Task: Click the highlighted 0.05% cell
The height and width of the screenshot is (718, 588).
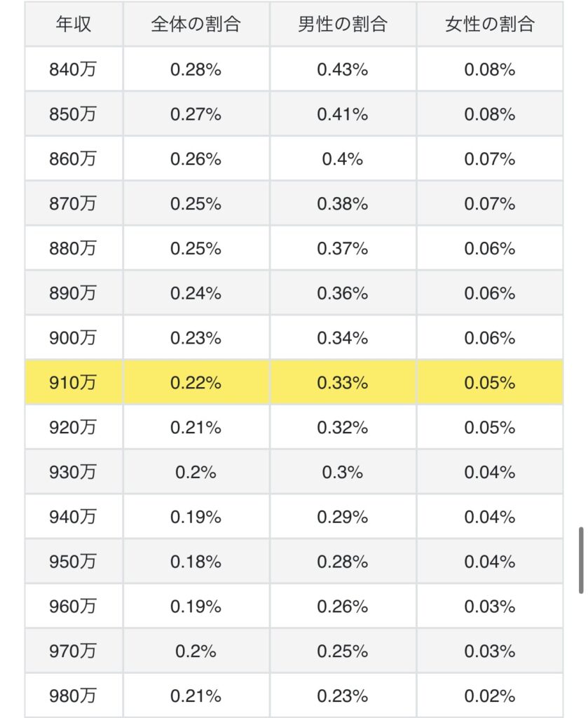Action: 490,382
